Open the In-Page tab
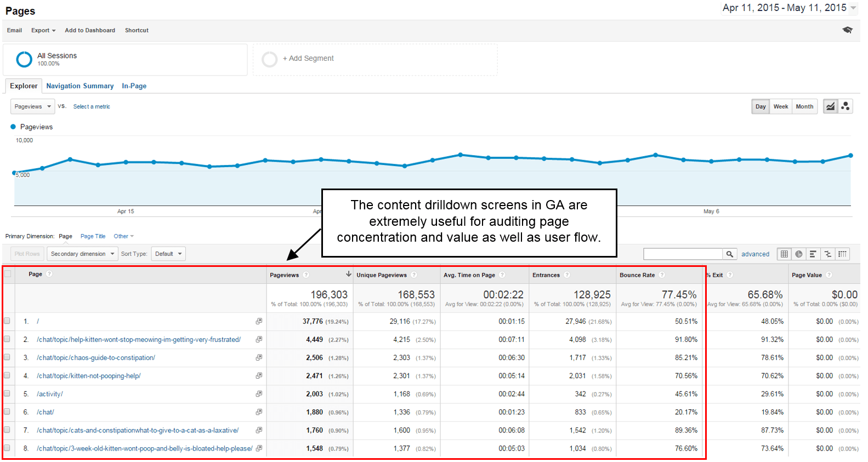This screenshot has width=868, height=462. click(134, 86)
